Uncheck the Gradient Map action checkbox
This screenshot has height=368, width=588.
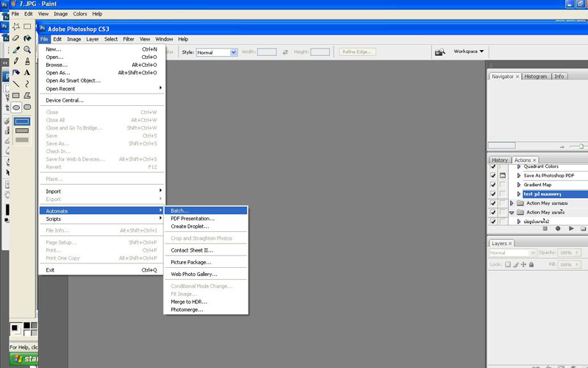[x=493, y=185]
